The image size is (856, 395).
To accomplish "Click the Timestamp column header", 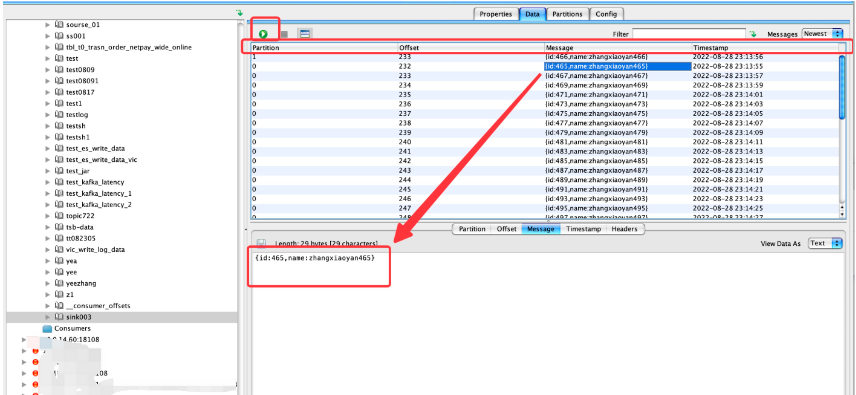I will 765,48.
